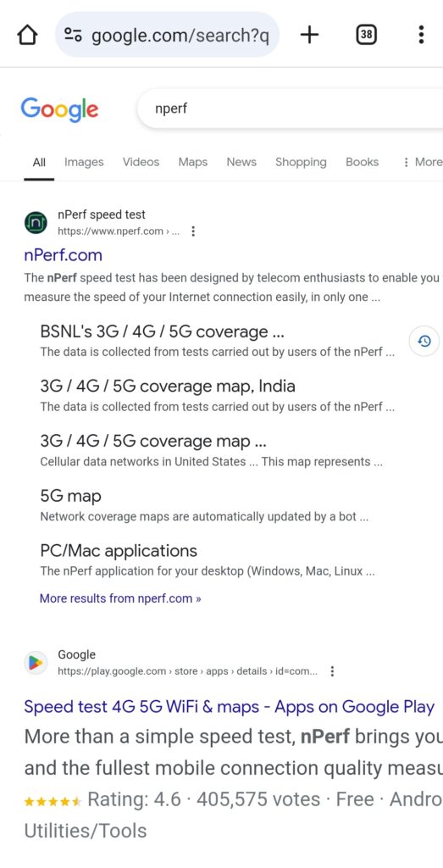Switch to the Videos tab
This screenshot has height=868, width=443.
coord(141,162)
